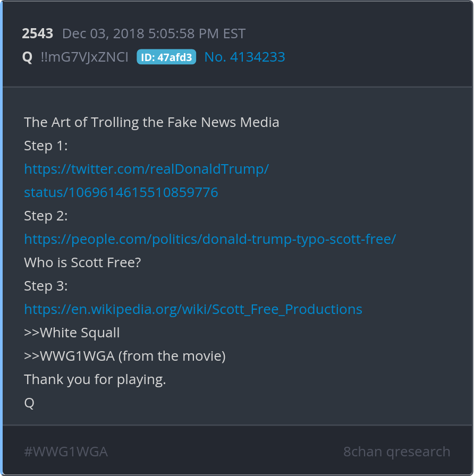474x476 pixels.
Task: Open the twitter.com/realDonaldTrump link
Action: (146, 169)
